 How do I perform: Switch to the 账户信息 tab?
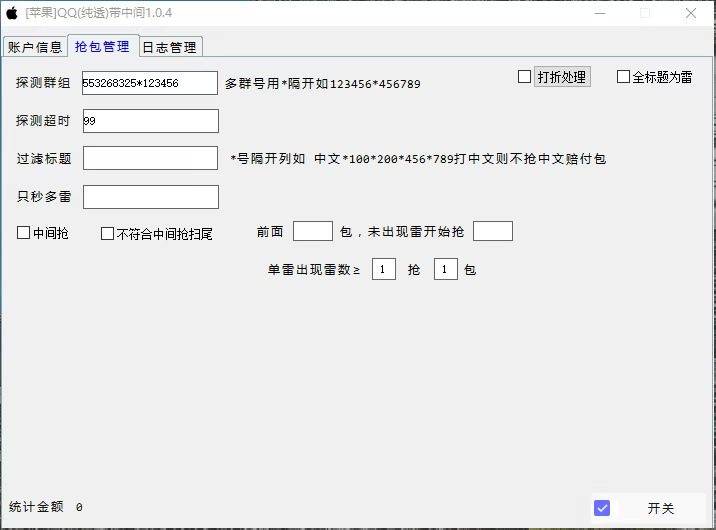pyautogui.click(x=35, y=47)
